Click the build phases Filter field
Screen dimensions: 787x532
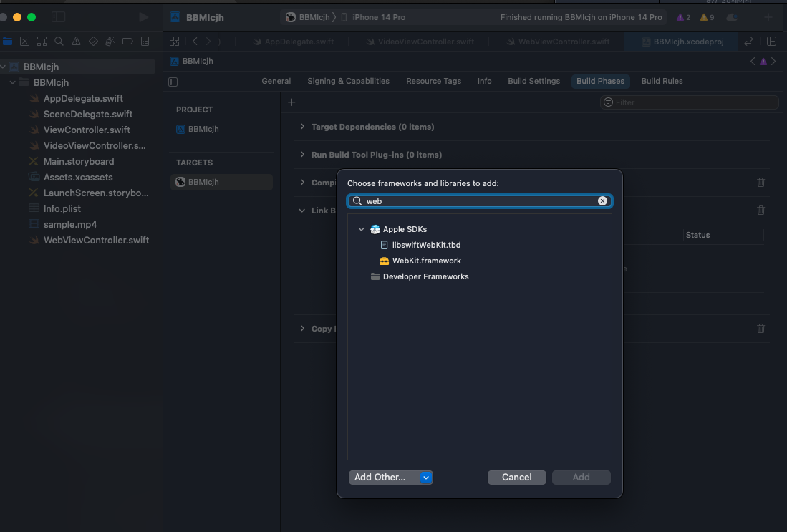(689, 102)
